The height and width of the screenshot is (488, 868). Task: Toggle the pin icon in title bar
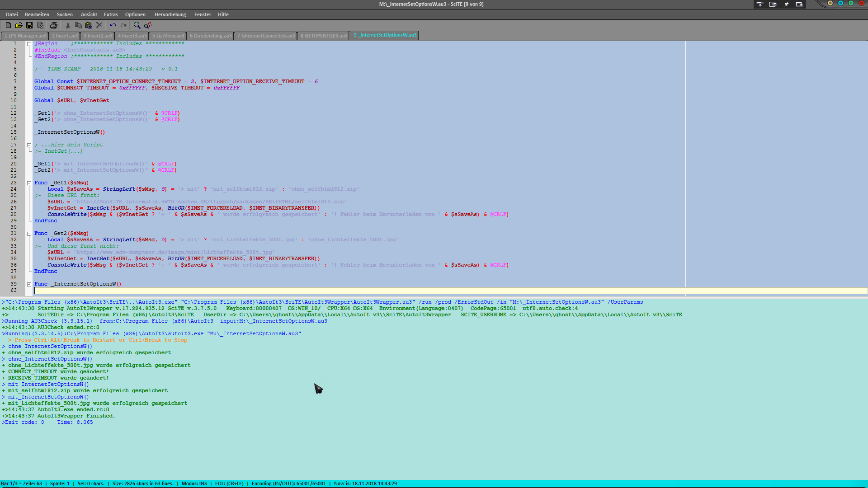pos(786,4)
